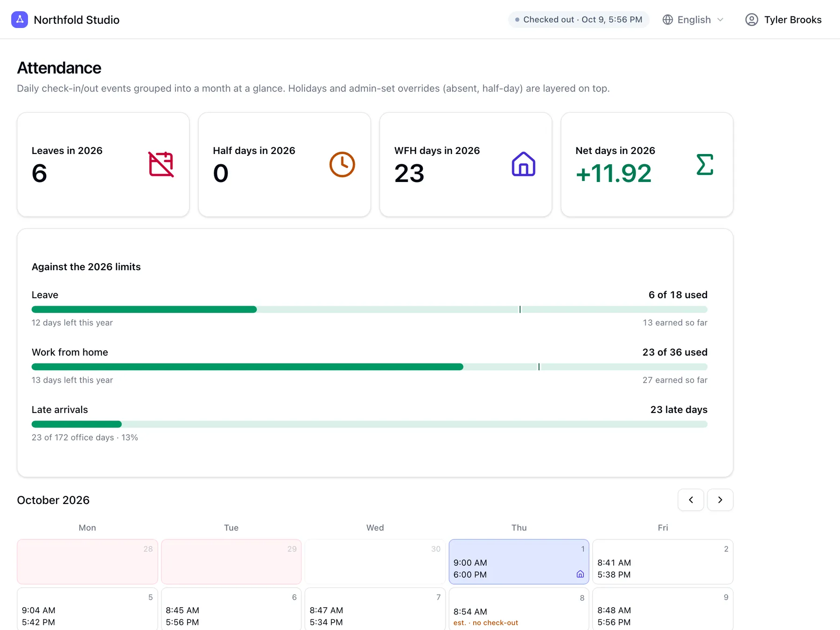The width and height of the screenshot is (840, 630).
Task: Select the October 2 calendar cell
Action: click(663, 562)
